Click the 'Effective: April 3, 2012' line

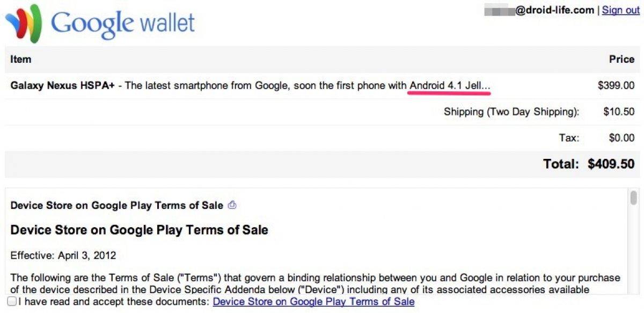pos(63,255)
